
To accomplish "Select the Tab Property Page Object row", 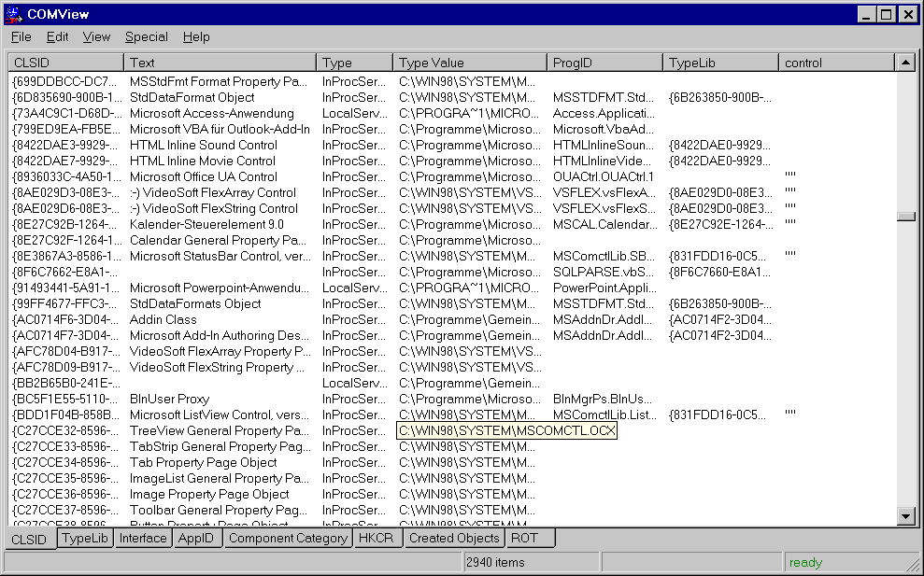I will tap(452, 464).
